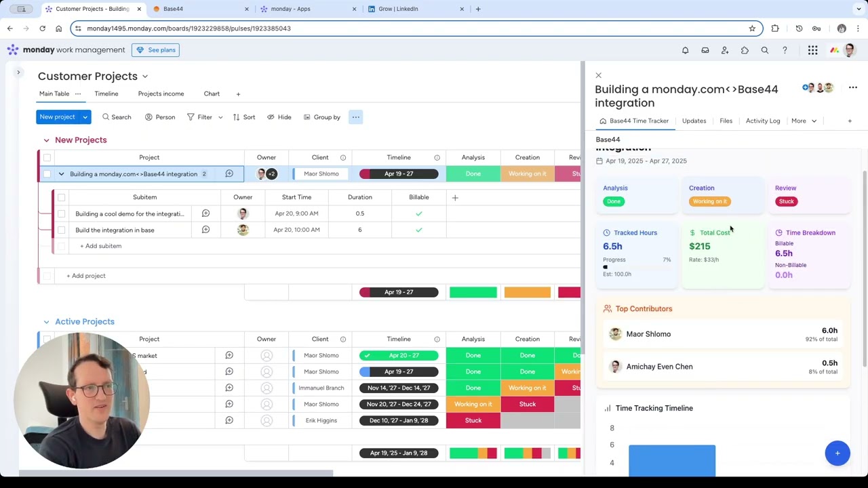Click Timeline column info icon in New Projects
868x488 pixels.
pyautogui.click(x=437, y=158)
